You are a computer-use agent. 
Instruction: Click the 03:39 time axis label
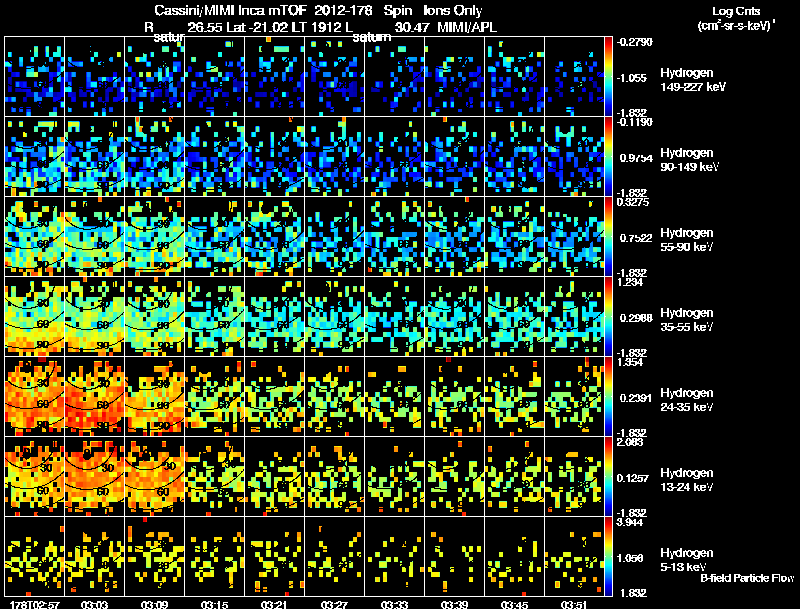[454, 605]
